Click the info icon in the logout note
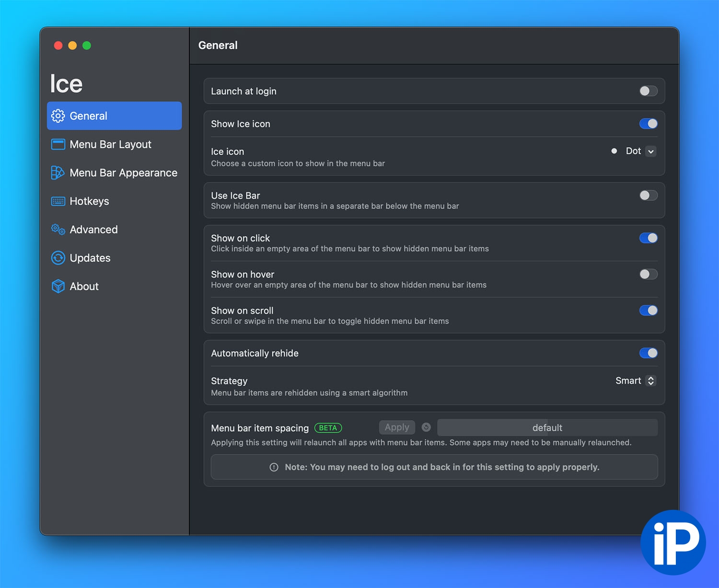719x588 pixels. (274, 467)
